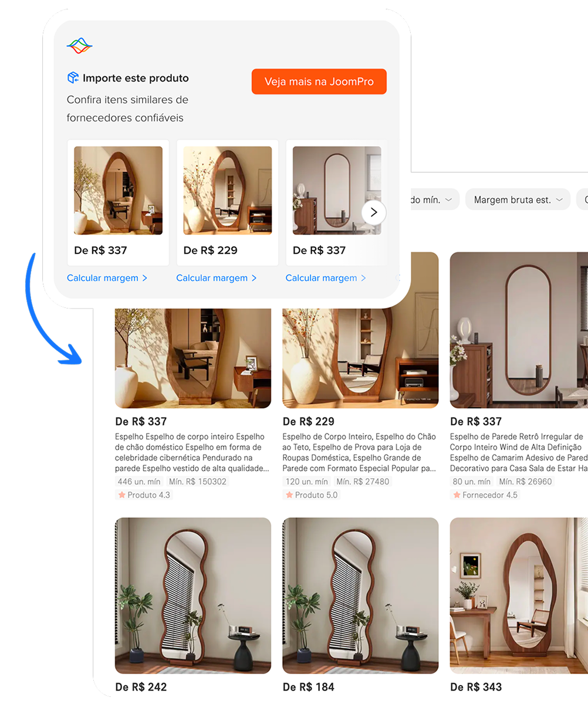This screenshot has width=588, height=711.
Task: Open the wooden frame mirror priced R$ 343
Action: click(x=519, y=595)
